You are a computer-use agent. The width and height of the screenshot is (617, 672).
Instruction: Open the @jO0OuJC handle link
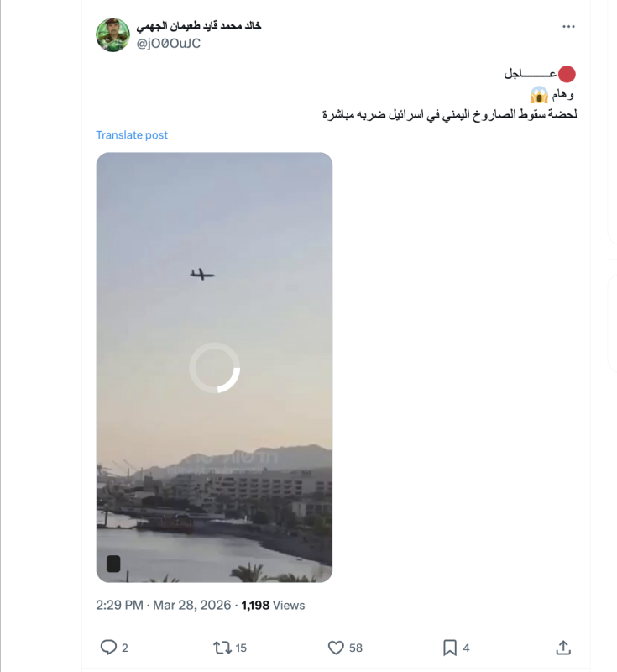pyautogui.click(x=169, y=44)
